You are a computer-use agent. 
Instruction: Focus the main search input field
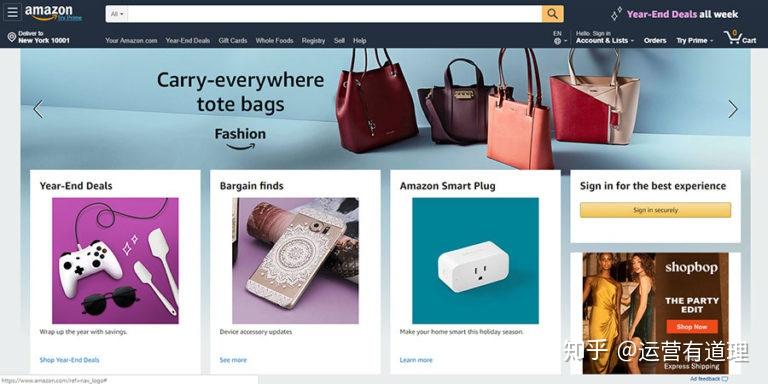(335, 14)
